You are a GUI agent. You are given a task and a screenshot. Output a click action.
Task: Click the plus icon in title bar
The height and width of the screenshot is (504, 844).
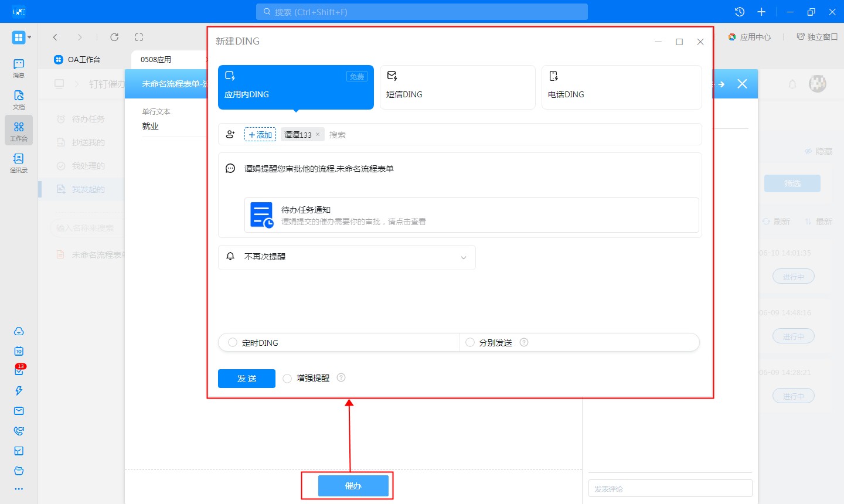(761, 12)
